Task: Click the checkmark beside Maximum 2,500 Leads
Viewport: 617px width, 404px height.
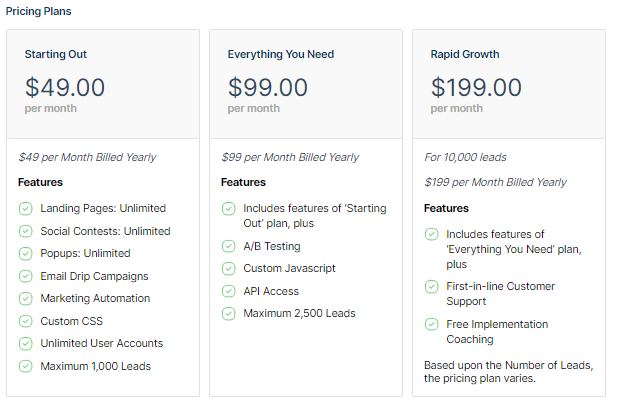Action: 229,314
